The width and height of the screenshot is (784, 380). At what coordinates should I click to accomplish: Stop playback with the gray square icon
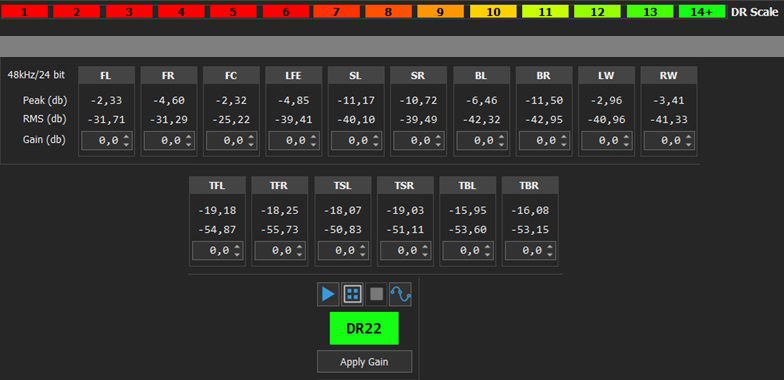point(376,294)
